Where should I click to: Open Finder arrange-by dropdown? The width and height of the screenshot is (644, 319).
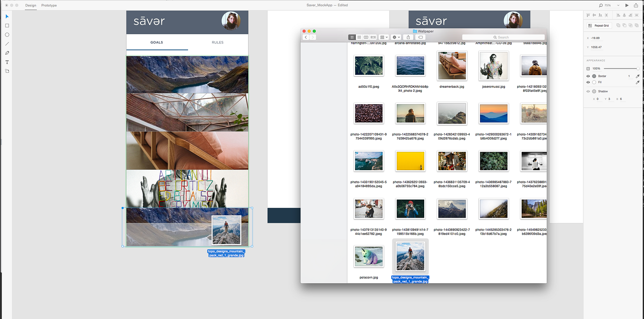click(x=384, y=37)
